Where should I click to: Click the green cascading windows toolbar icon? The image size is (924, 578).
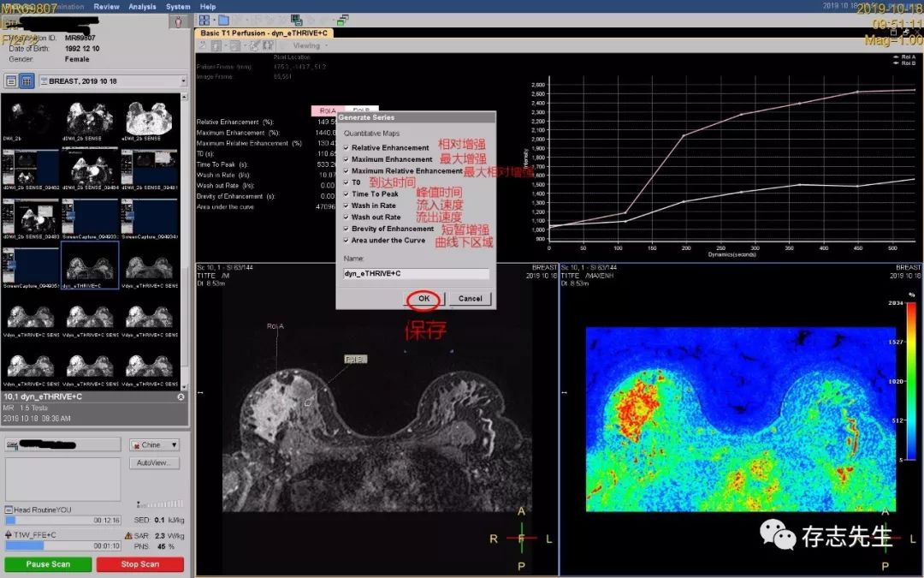tap(342, 20)
